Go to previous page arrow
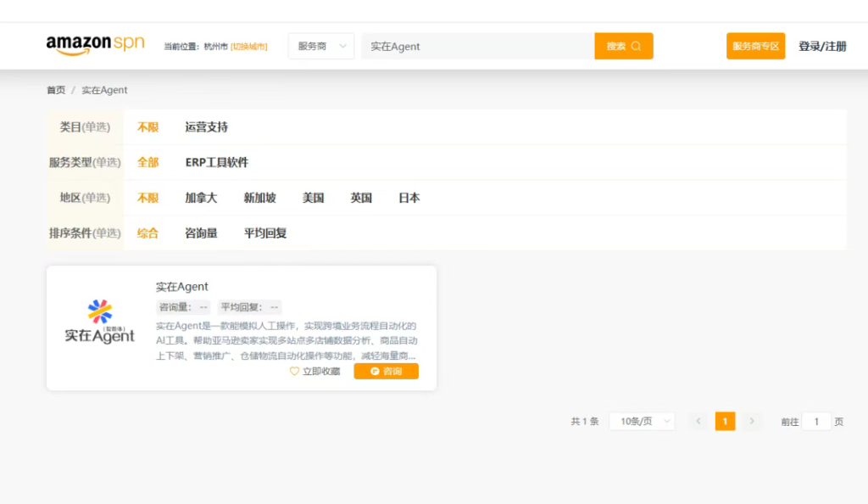Screen dimensions: 868x504 pos(698,422)
